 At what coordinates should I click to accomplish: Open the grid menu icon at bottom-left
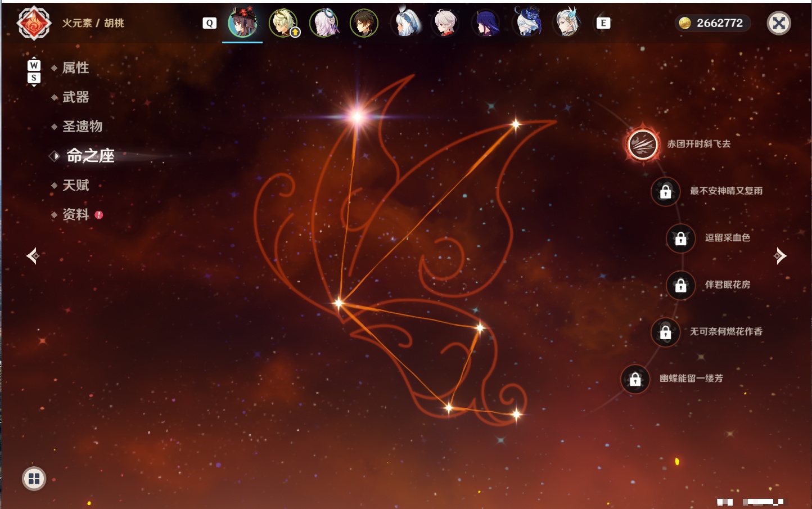coord(34,479)
